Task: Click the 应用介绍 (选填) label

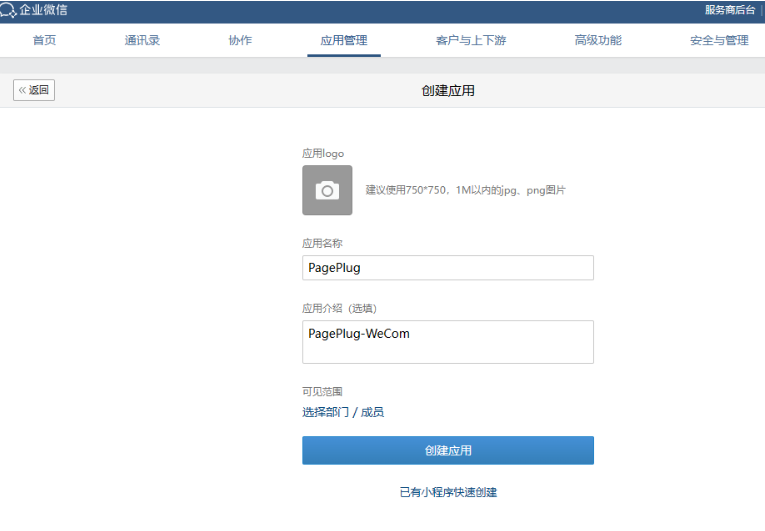Action: point(339,308)
